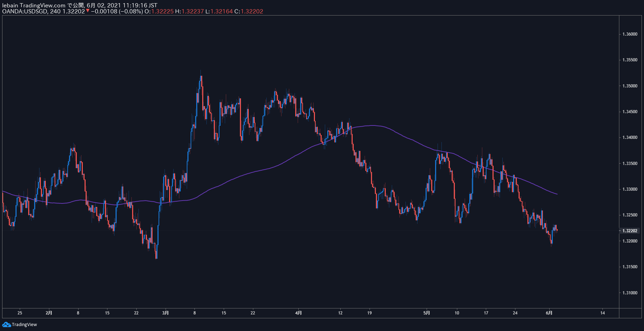Viewport: 644px width, 331px height.
Task: Select the 1.33000 price axis label
Action: pyautogui.click(x=630, y=189)
